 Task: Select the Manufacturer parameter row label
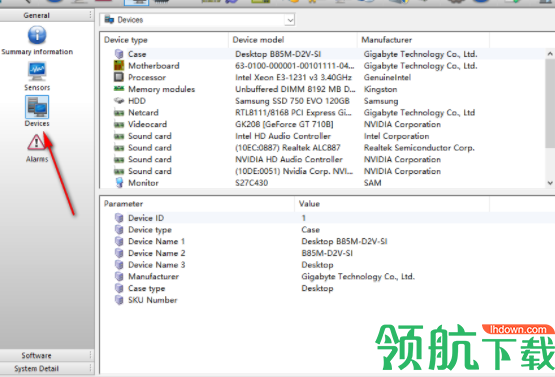pos(153,276)
